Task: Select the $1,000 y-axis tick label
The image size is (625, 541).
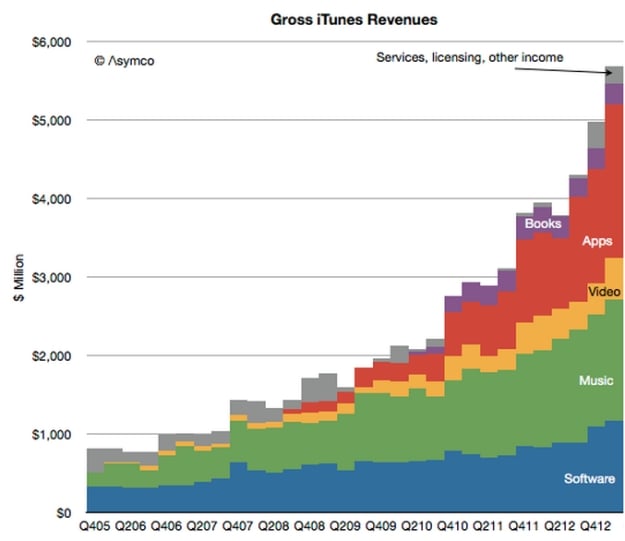Action: (x=54, y=434)
